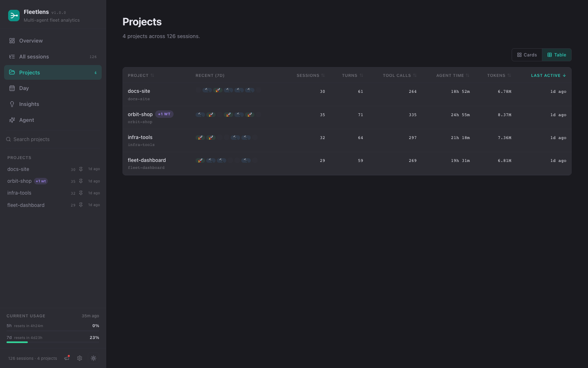Click the +1 wt badge in sidebar
This screenshot has width=588, height=368.
tap(41, 181)
